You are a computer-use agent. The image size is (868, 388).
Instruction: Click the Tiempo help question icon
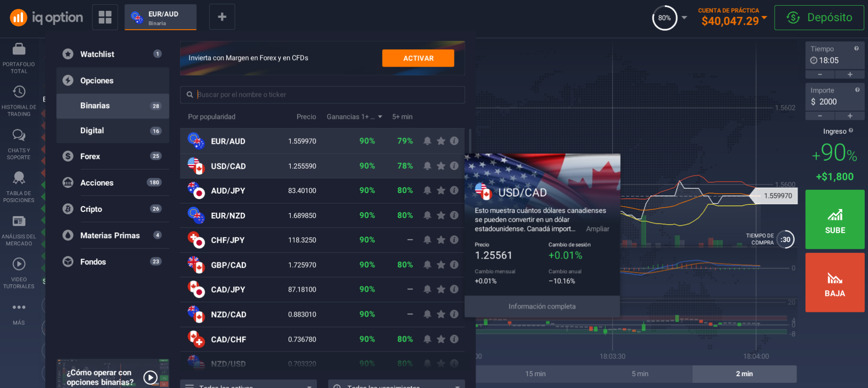pos(856,48)
